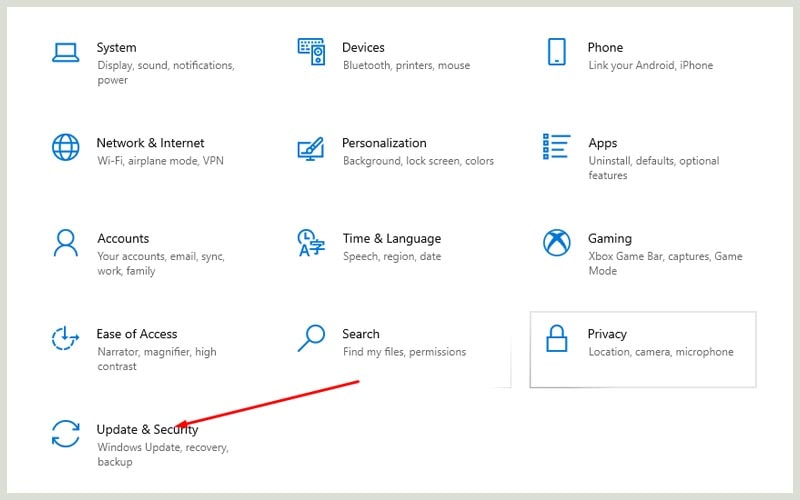The height and width of the screenshot is (500, 800).
Task: Click the Devices speaker and keyboard icon
Action: [x=311, y=52]
